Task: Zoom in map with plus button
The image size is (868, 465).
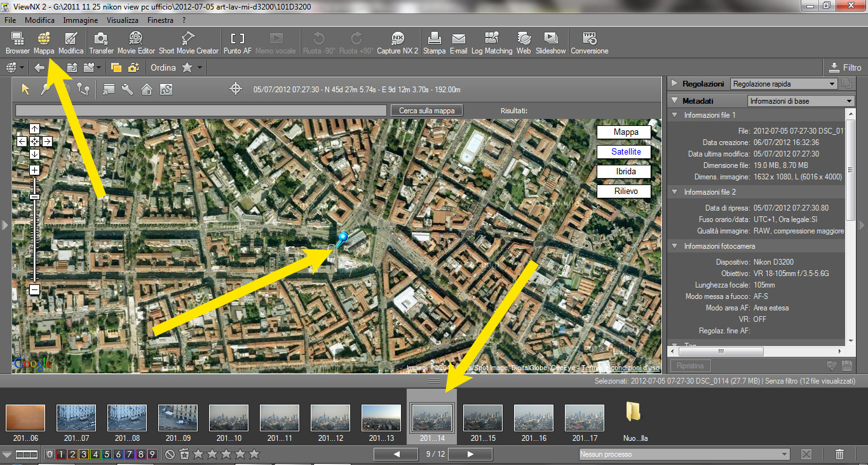Action: coord(34,170)
